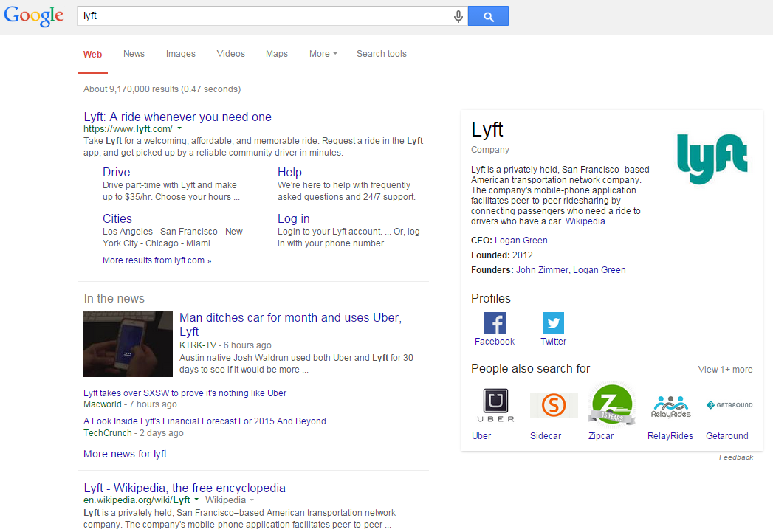This screenshot has height=532, width=773.
Task: Open dropdown arrow next to lyft.com URL
Action: pos(179,129)
